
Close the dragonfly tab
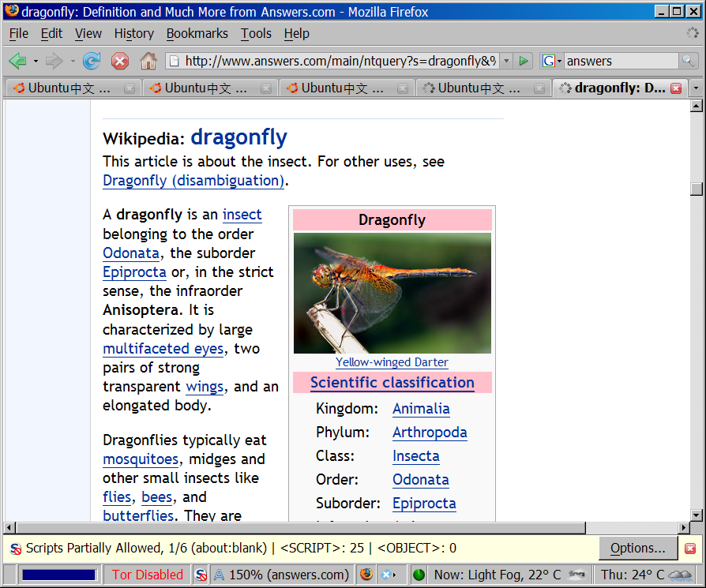[x=676, y=88]
